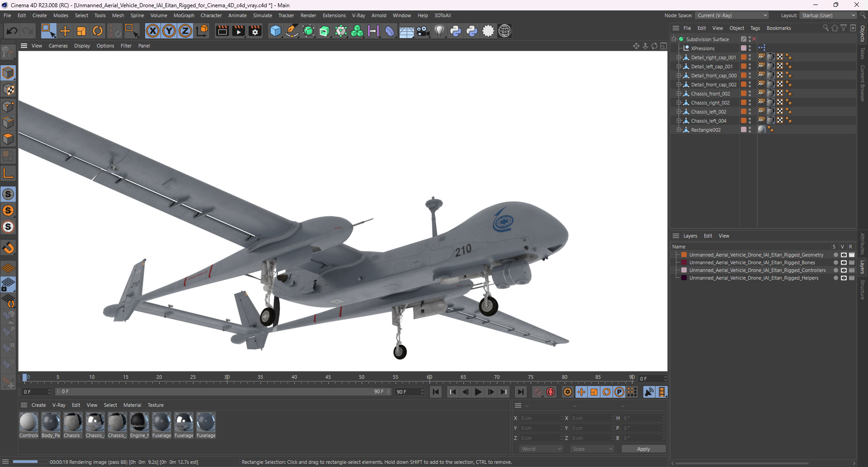Click the Undo arrow icon

tap(12, 31)
